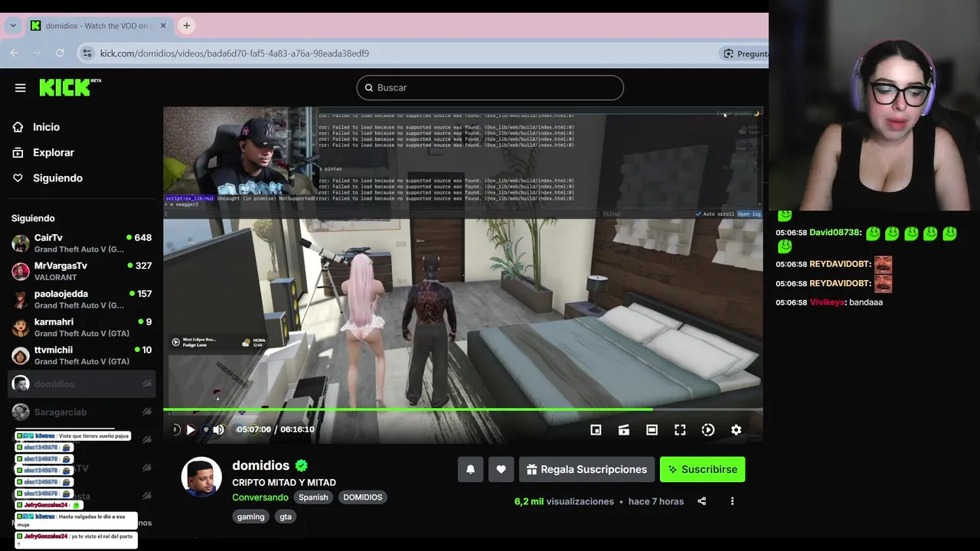Toggle the notification bell
Screen dimensions: 980x551
coord(471,469)
